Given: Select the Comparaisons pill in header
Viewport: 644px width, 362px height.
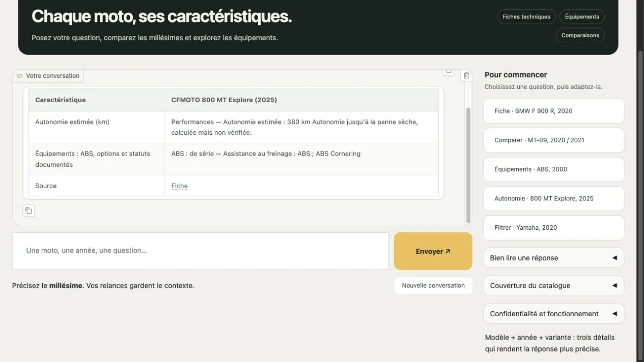Looking at the screenshot, I should [580, 36].
